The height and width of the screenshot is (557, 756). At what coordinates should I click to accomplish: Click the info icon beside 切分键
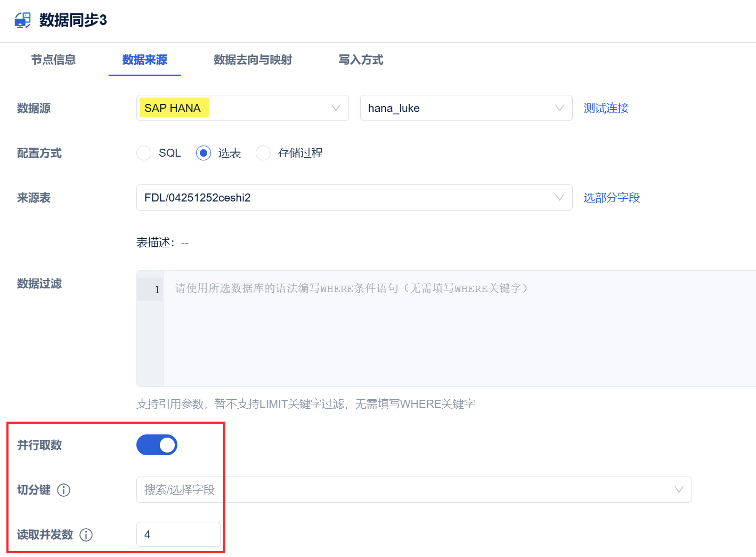tap(63, 490)
